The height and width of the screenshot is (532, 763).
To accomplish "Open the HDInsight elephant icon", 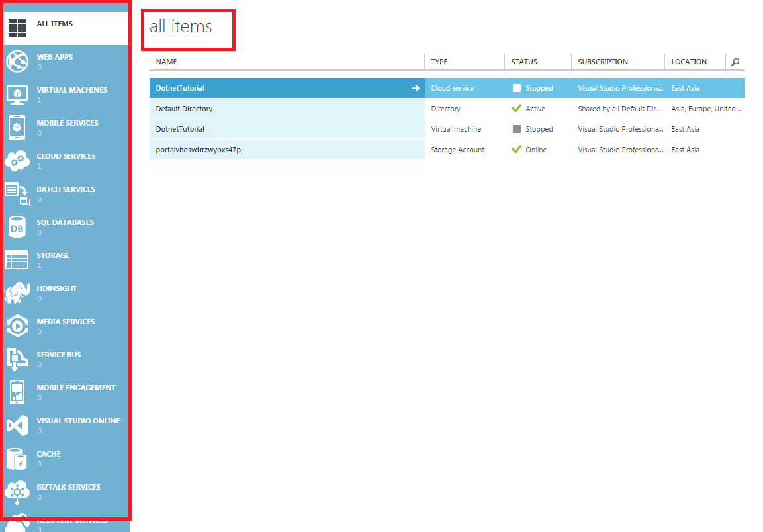I will [x=17, y=292].
